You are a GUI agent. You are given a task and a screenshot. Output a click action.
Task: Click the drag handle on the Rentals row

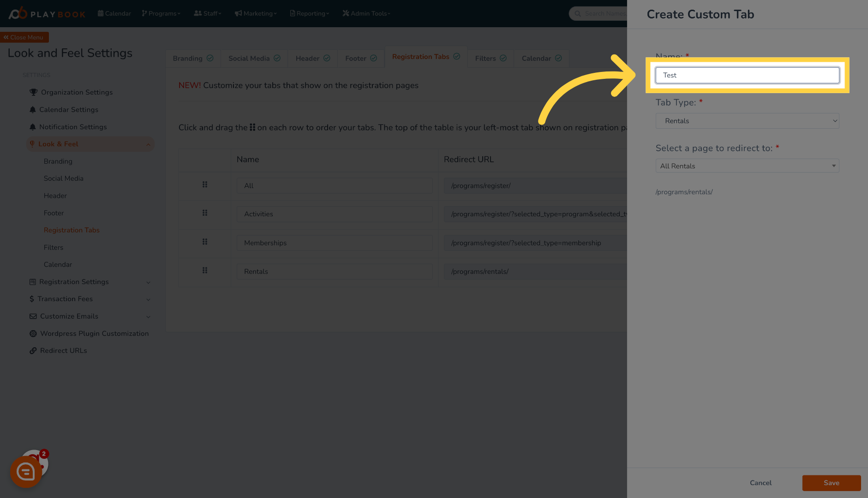coord(205,271)
